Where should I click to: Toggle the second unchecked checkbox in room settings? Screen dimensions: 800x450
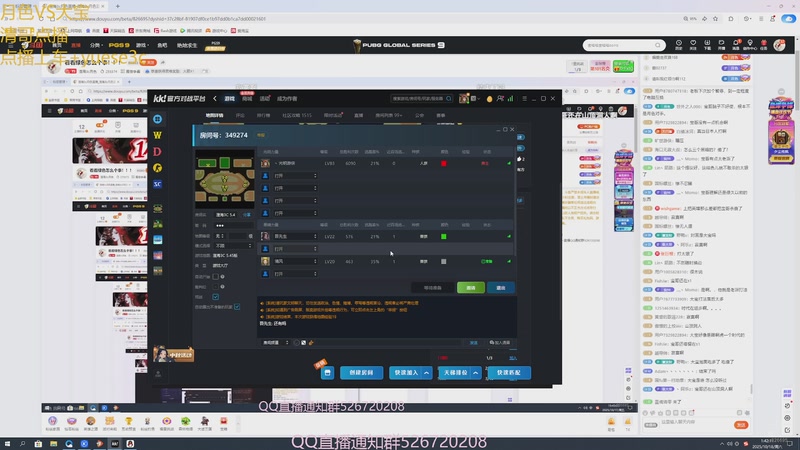click(215, 287)
